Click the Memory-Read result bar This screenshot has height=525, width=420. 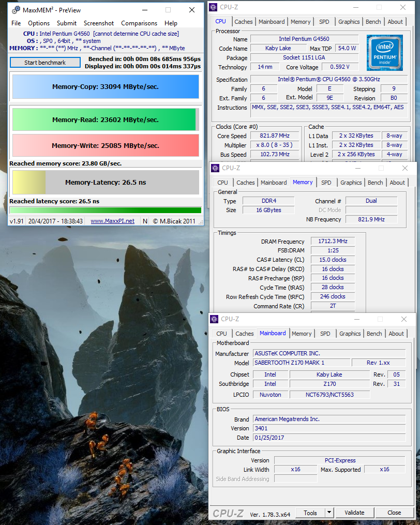pos(106,119)
